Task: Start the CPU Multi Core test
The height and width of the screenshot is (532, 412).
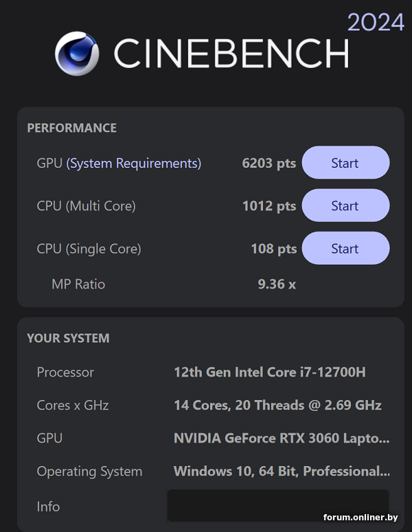Action: click(x=345, y=206)
